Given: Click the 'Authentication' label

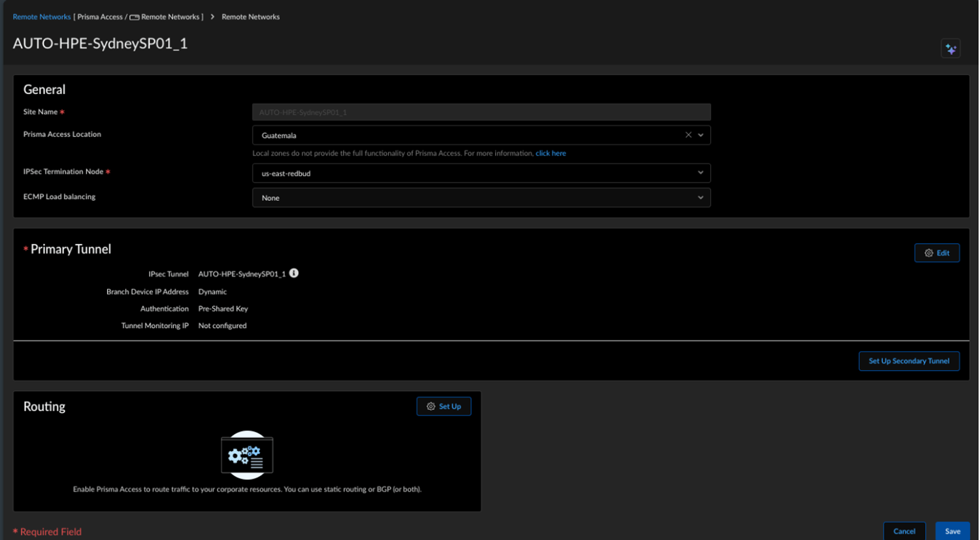Looking at the screenshot, I should [165, 309].
